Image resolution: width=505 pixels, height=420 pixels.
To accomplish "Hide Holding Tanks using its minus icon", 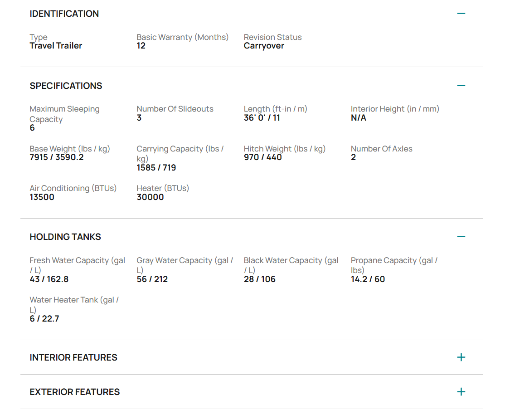I will click(x=461, y=237).
